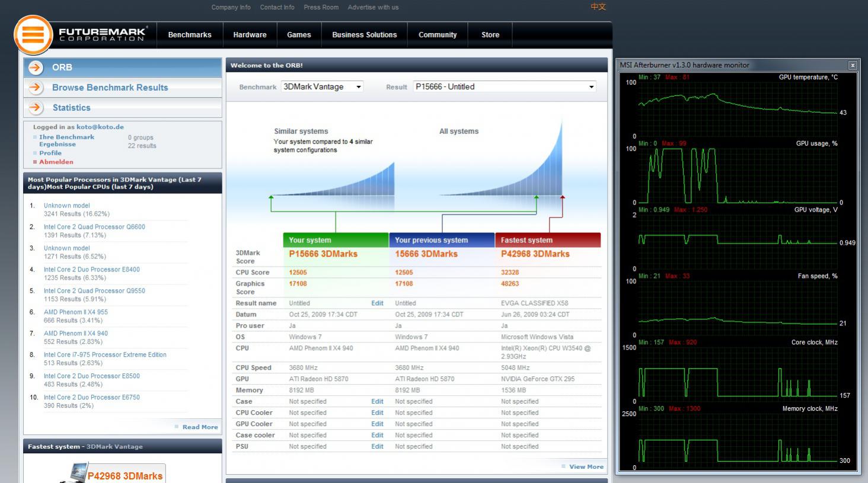
Task: Open AMD Phenom II X4 940 entry
Action: tap(76, 334)
